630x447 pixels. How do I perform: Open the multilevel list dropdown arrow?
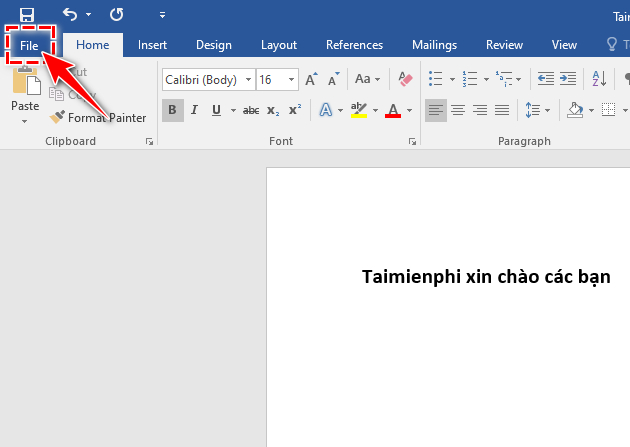(x=519, y=79)
